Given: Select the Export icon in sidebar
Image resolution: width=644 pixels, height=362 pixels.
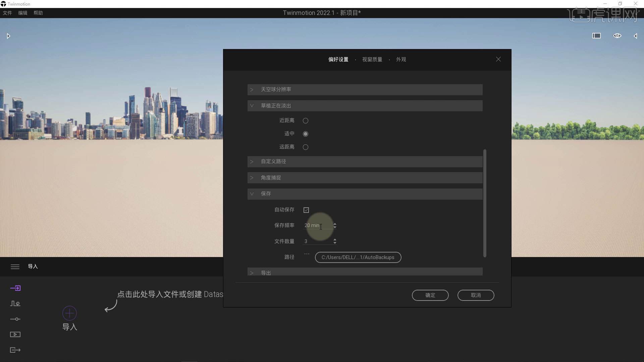Looking at the screenshot, I should click(x=15, y=350).
